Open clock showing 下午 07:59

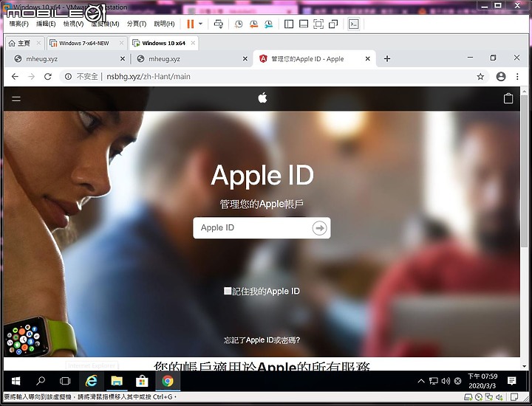click(482, 381)
